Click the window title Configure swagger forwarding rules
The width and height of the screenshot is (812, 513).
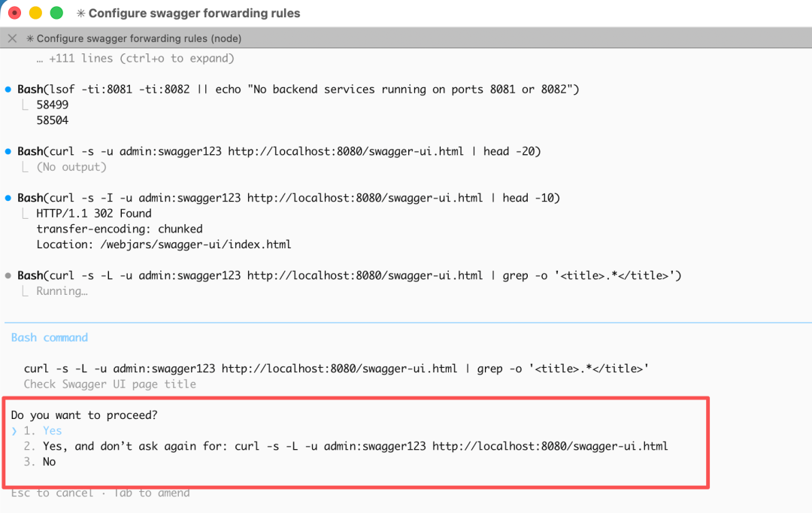point(194,13)
